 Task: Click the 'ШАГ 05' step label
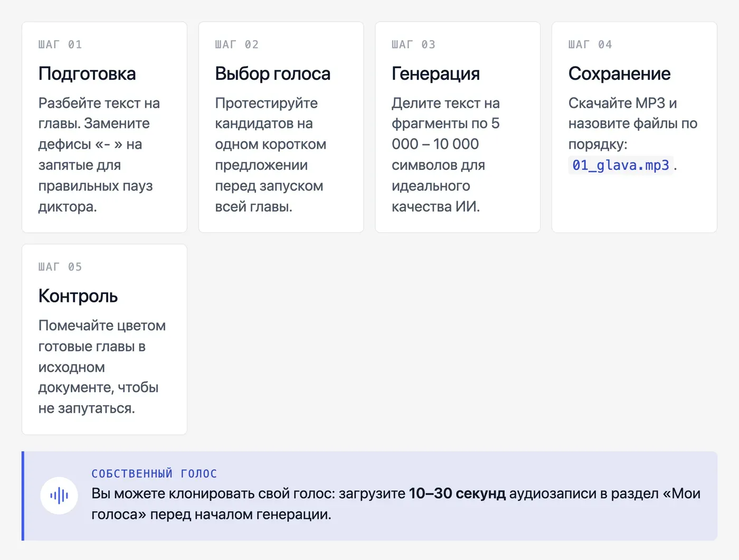pyautogui.click(x=60, y=267)
